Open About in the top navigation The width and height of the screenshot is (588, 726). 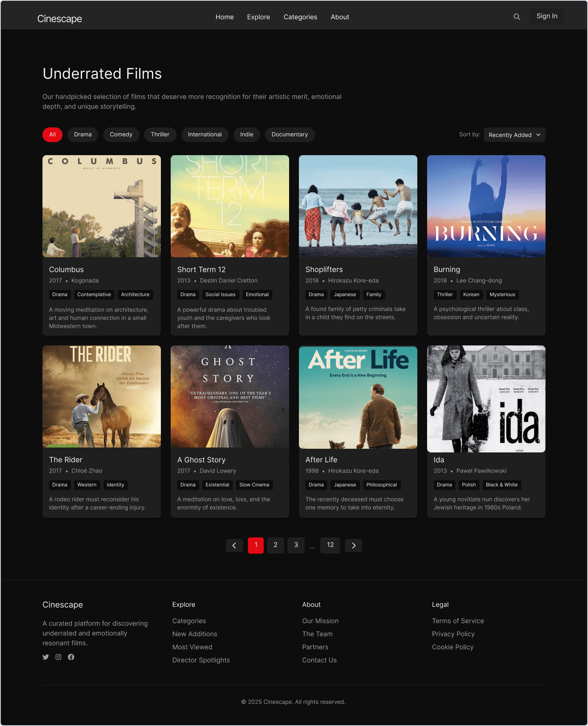[340, 17]
